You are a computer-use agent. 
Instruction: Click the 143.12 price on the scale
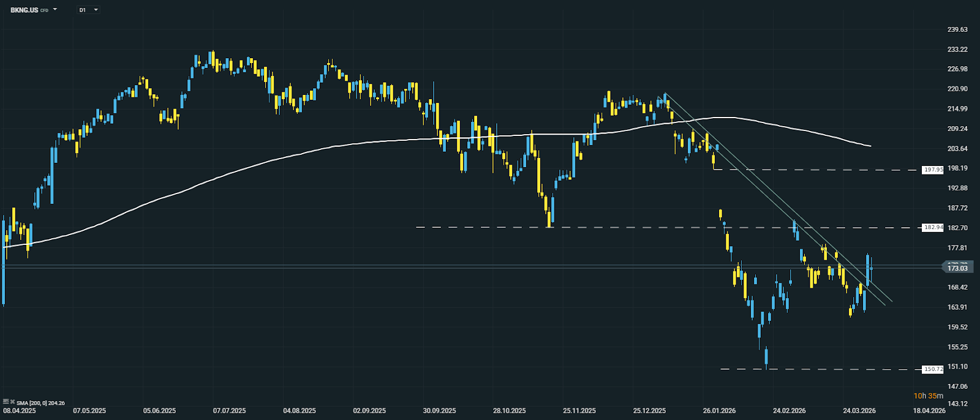point(957,403)
